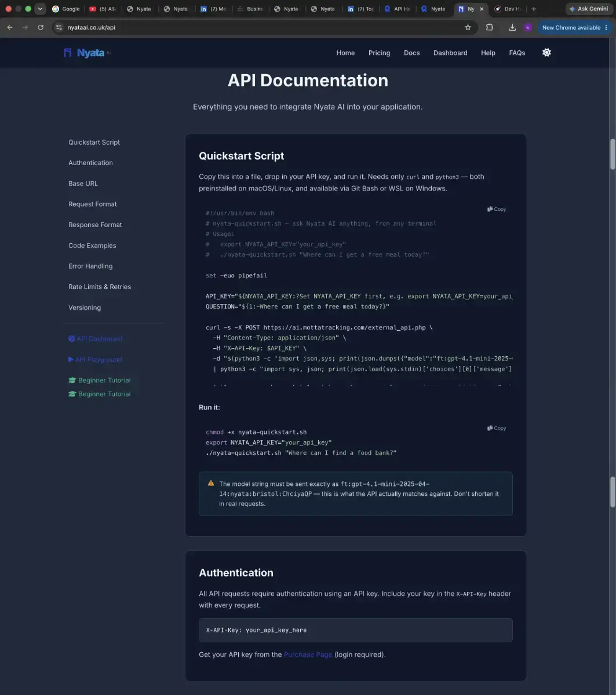
Task: Click the "set -euo pipefail" code line
Action: [236, 275]
